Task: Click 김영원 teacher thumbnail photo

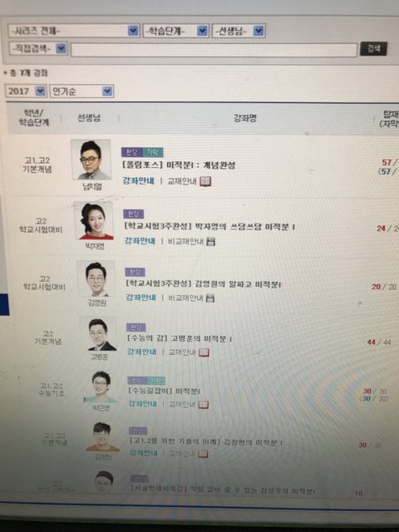Action: [96, 279]
